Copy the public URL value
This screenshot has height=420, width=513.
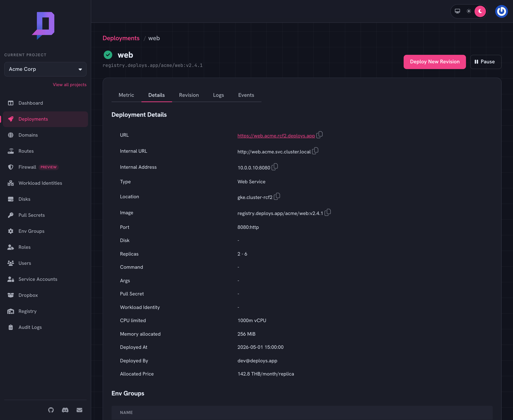click(320, 135)
